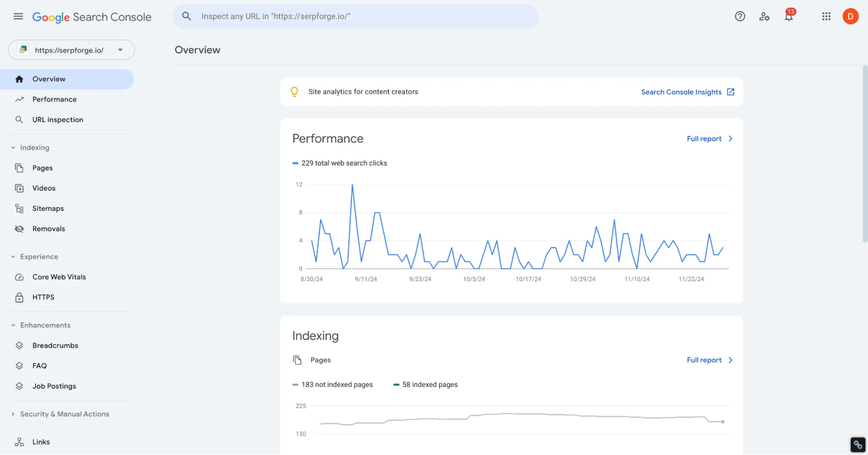Click the lightbulb insights icon
The height and width of the screenshot is (455, 868).
294,92
